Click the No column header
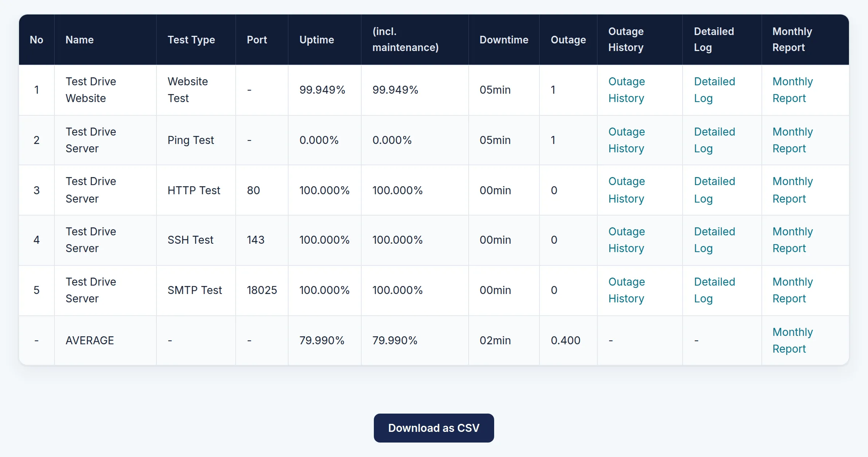Screen dimensions: 868x457 [x=37, y=40]
